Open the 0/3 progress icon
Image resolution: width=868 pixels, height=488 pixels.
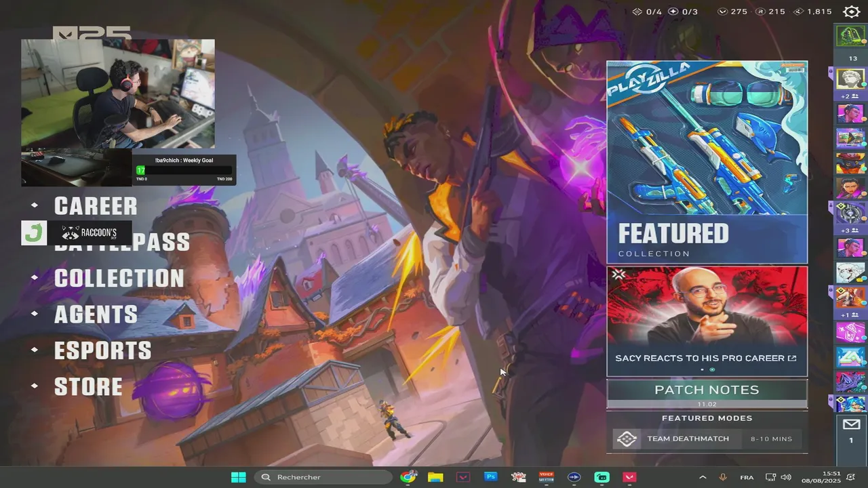[x=673, y=12]
